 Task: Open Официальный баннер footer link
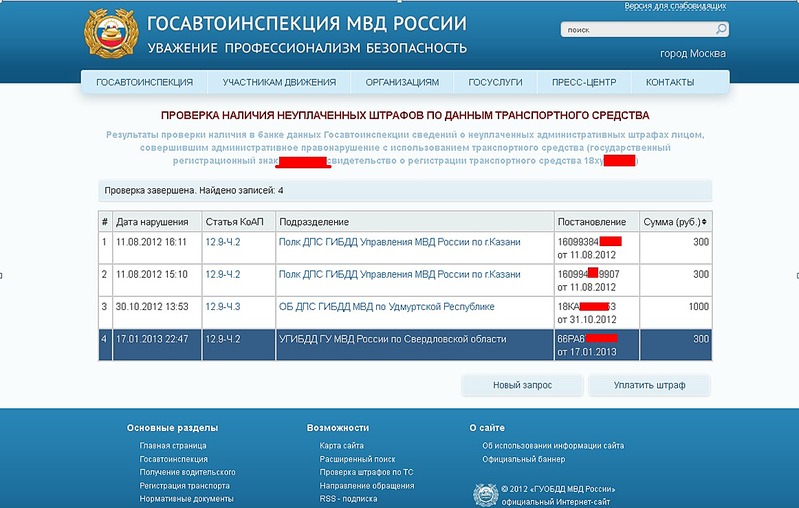(523, 459)
